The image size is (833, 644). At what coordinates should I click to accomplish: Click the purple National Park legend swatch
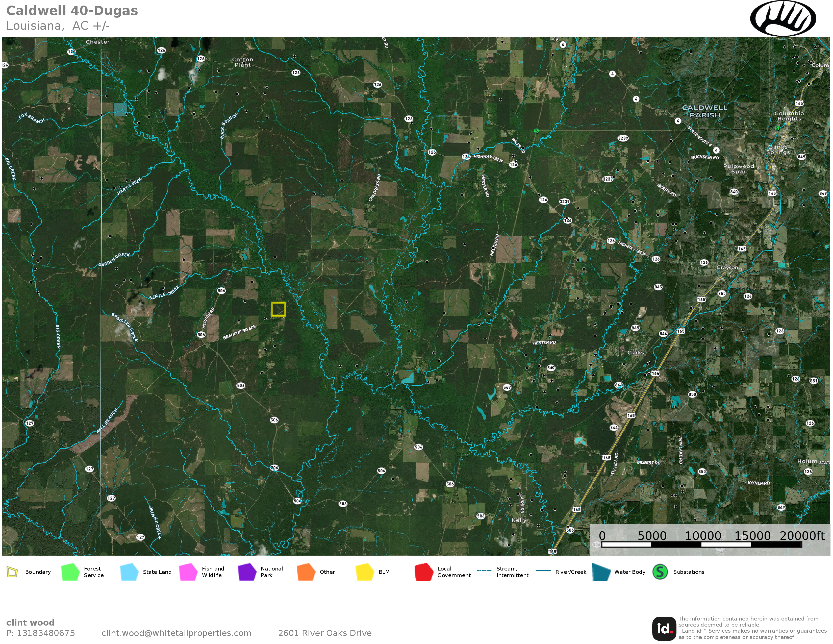247,572
